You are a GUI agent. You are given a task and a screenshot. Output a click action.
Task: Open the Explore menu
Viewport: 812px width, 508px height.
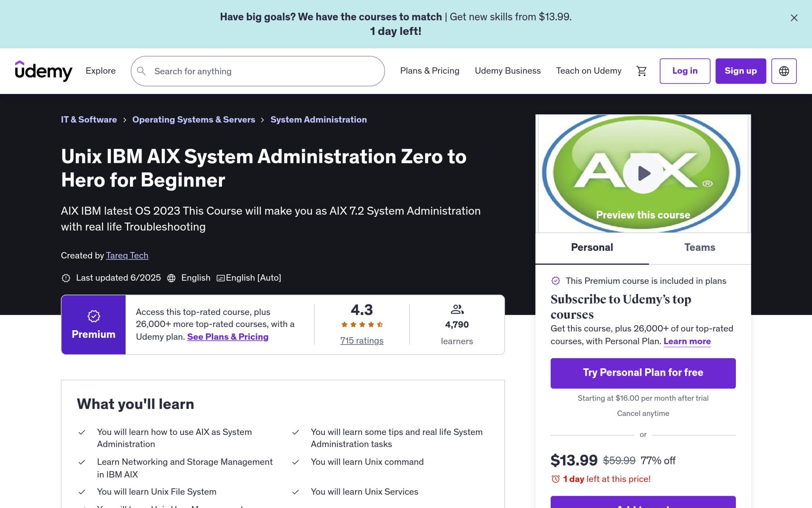[100, 71]
